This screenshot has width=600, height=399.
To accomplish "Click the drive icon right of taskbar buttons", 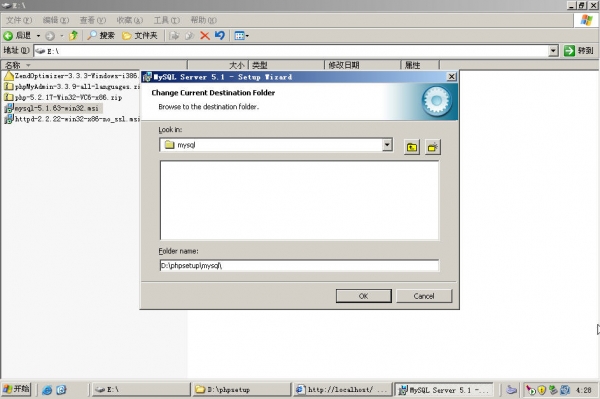I will (511, 390).
